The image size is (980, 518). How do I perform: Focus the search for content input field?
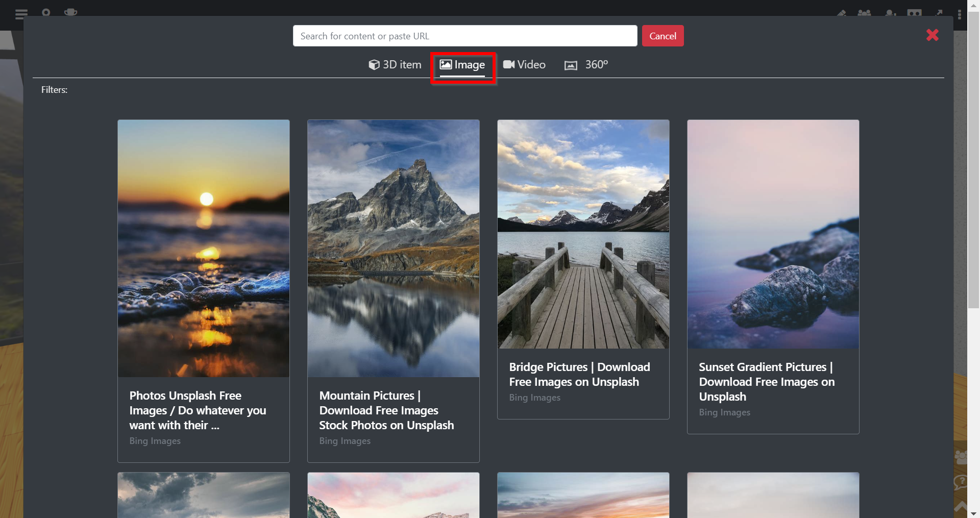pos(465,36)
